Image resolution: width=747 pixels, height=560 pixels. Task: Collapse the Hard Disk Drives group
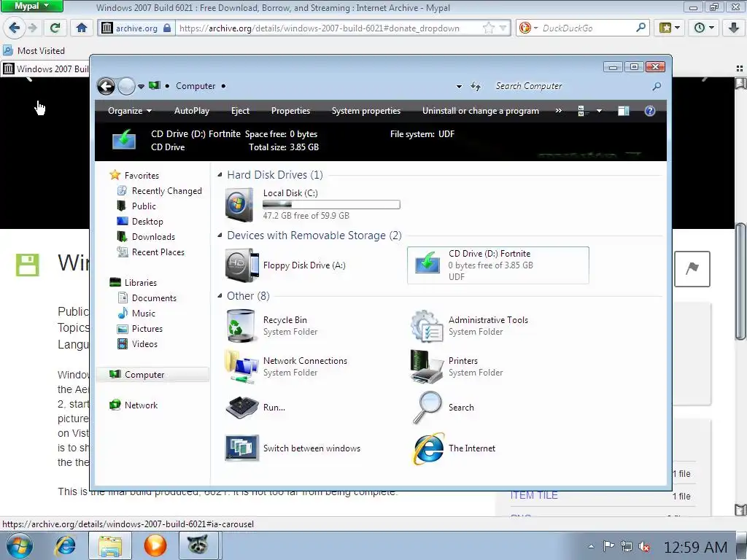tap(220, 175)
